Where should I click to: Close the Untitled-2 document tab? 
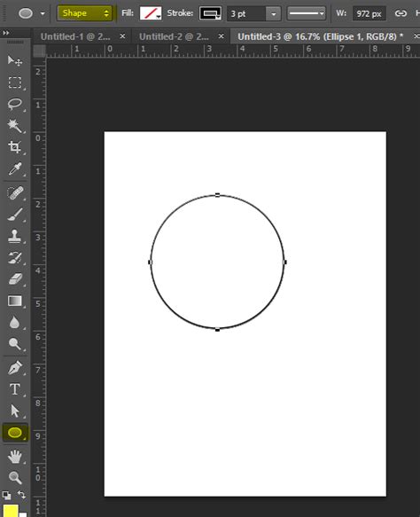(x=221, y=36)
